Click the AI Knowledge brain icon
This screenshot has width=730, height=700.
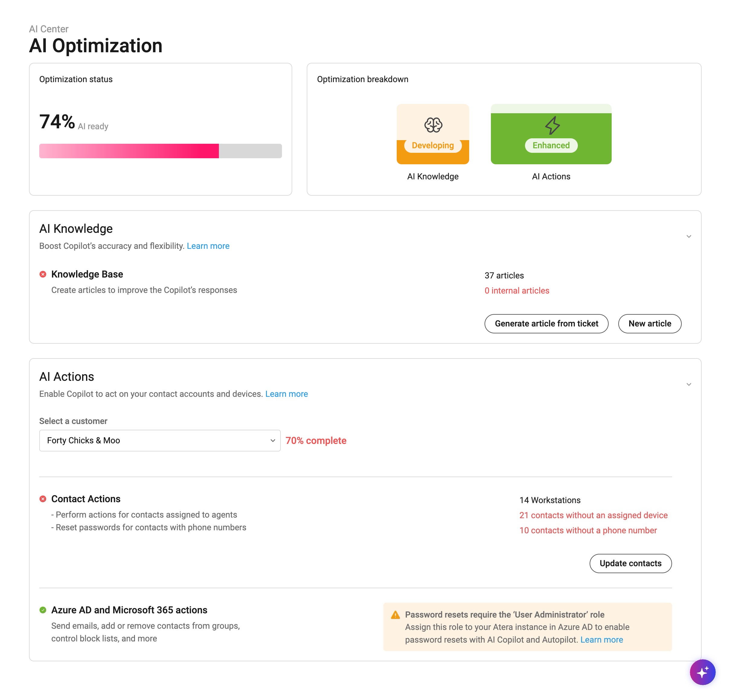coord(433,125)
